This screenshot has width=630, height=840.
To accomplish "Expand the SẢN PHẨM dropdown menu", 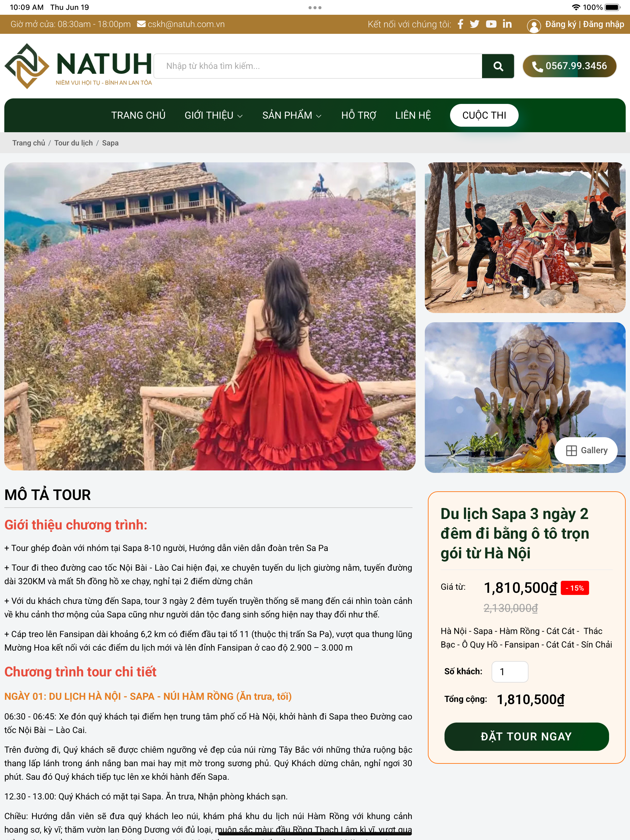I will click(292, 115).
